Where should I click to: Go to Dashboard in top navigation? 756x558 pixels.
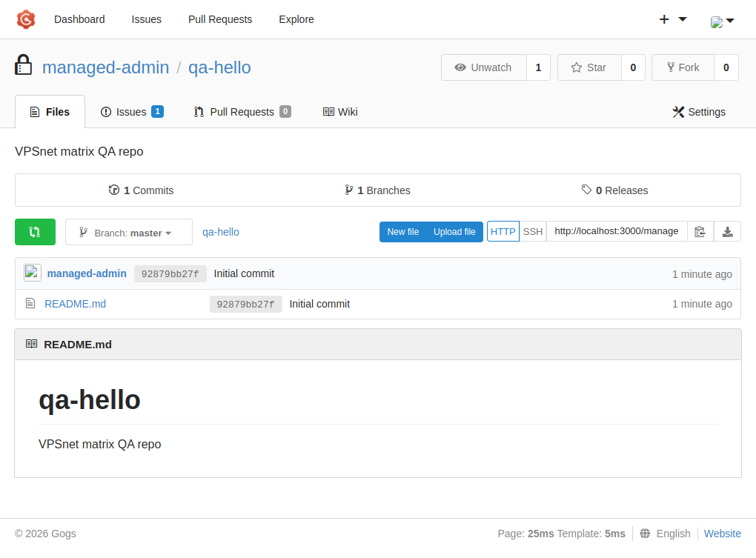coord(79,19)
